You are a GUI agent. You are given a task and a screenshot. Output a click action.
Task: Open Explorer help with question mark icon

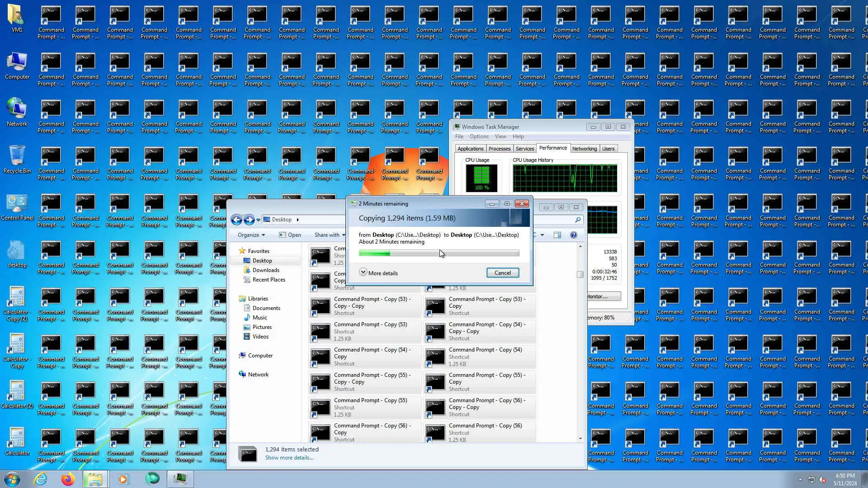click(x=574, y=235)
